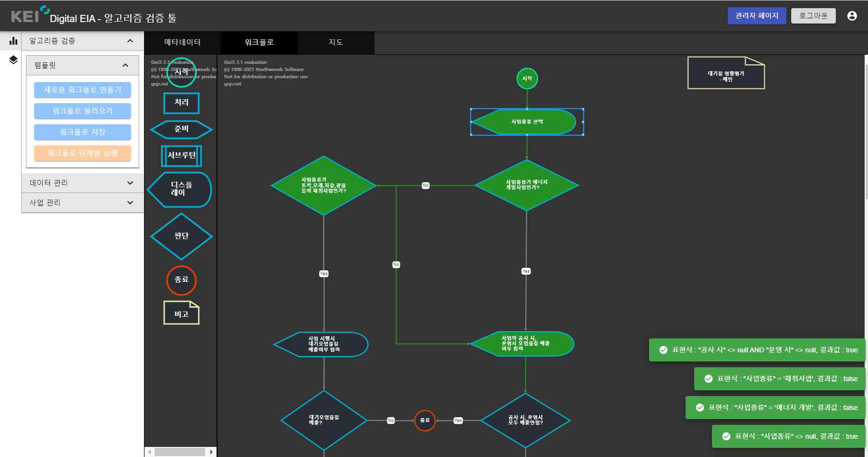The image size is (868, 457).
Task: Select the 시작 circle palette shape
Action: coord(181,72)
